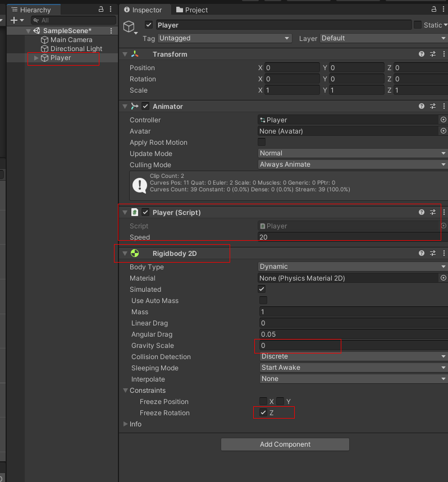This screenshot has height=482, width=448.
Task: Open Animator component presets icon
Action: point(433,106)
